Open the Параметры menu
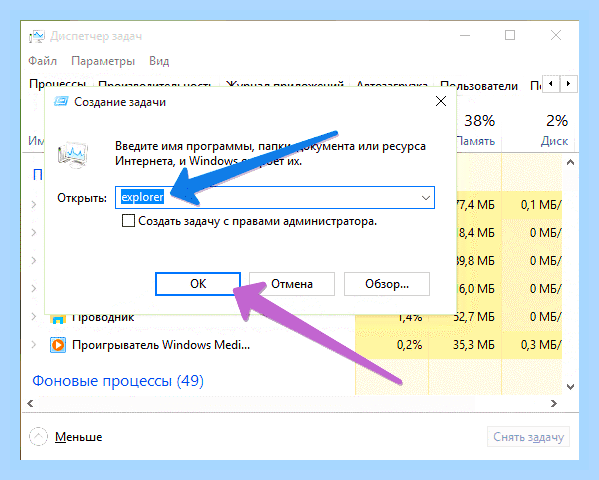Viewport: 599px width, 480px height. [x=103, y=61]
